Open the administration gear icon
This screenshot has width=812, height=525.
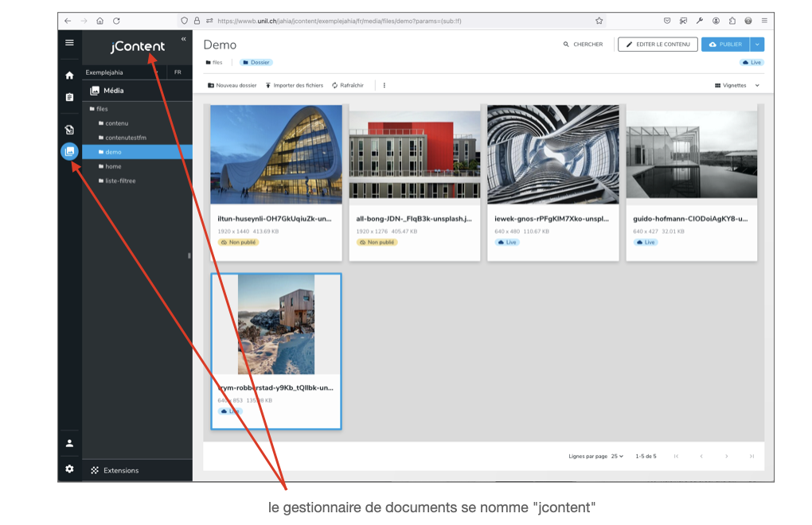(69, 469)
